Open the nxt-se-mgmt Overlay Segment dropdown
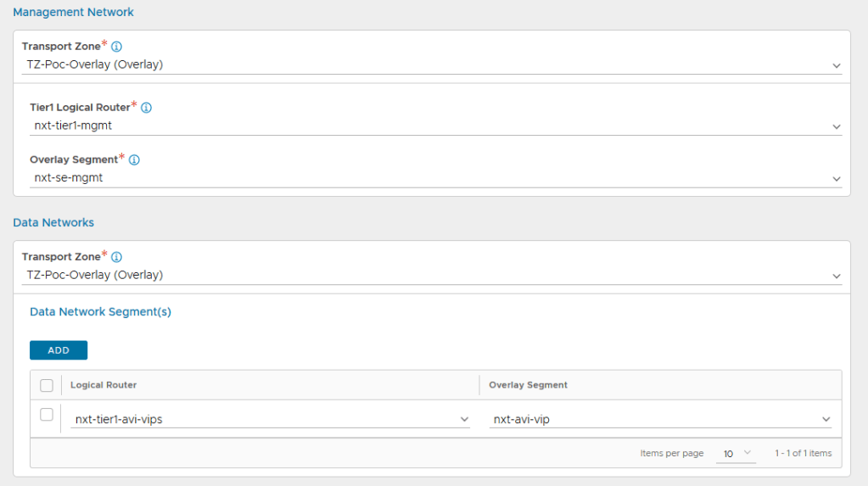The image size is (868, 486). pos(434,178)
